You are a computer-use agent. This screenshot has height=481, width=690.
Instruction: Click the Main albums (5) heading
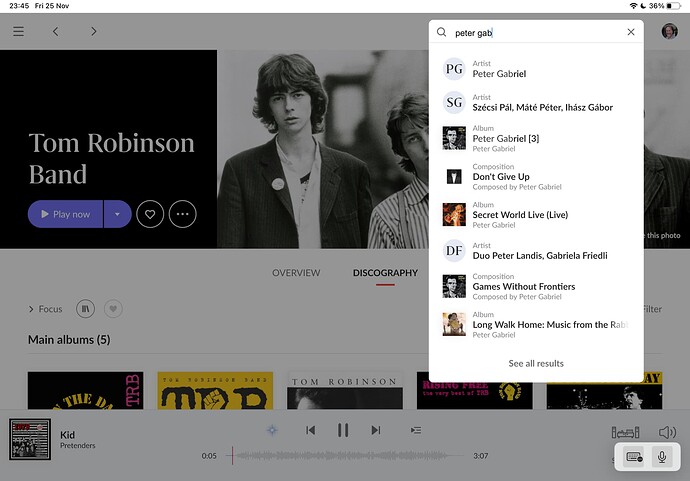pos(69,340)
